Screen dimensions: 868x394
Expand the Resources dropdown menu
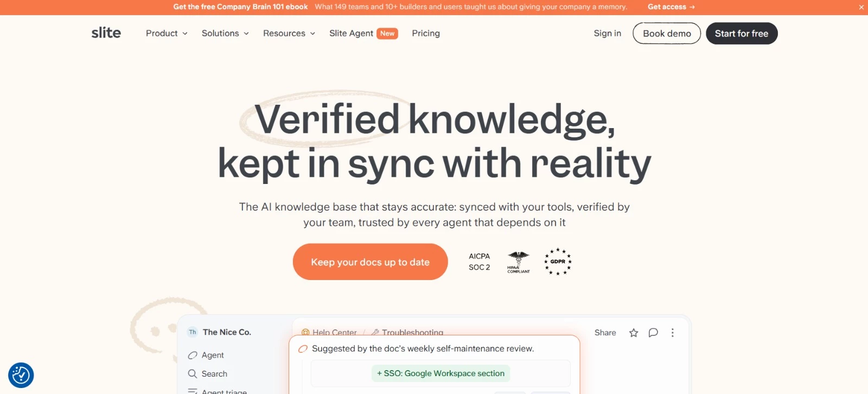[289, 33]
